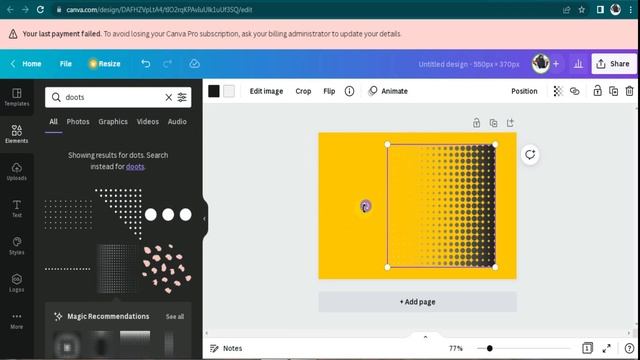Image resolution: width=640 pixels, height=360 pixels.
Task: Switch to the Graphics tab
Action: coord(113,122)
